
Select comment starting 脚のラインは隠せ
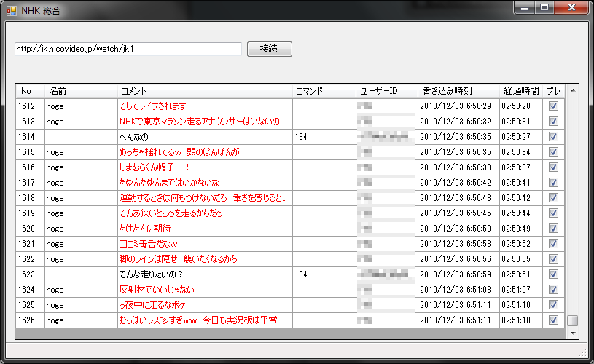click(178, 259)
